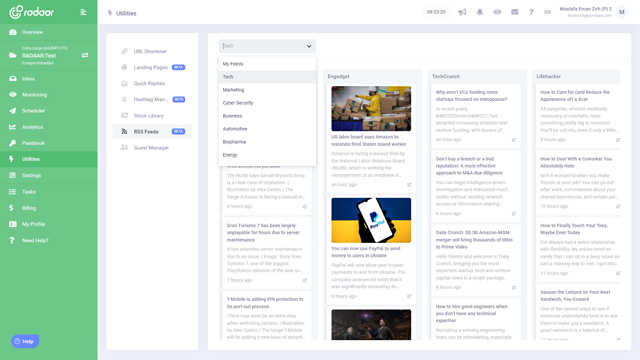Screen dimensions: 640x360
Task: Click the feed category dropdown arrow
Action: click(x=309, y=46)
